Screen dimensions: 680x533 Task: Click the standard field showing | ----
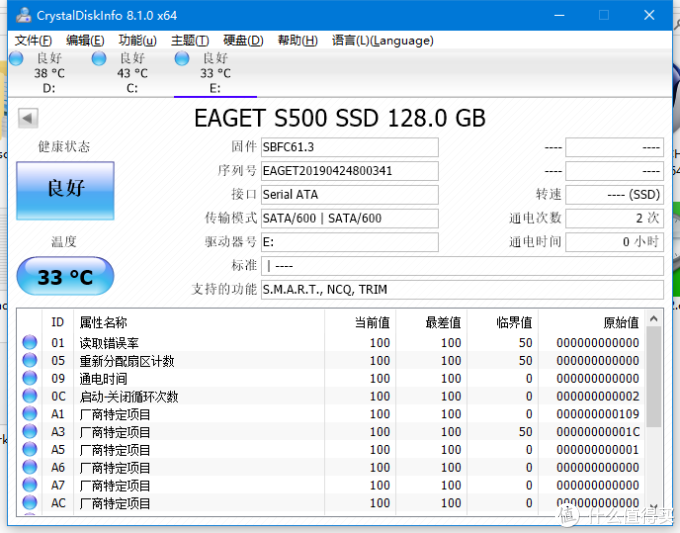(x=462, y=265)
